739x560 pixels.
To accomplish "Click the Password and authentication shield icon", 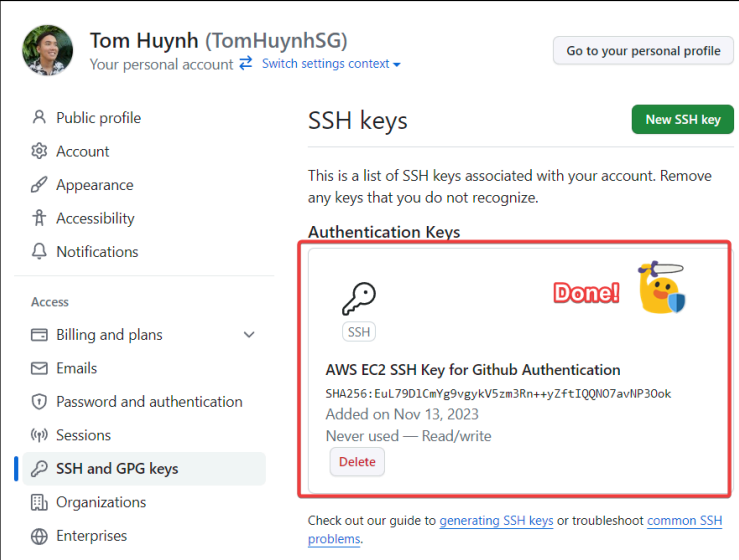I will (39, 402).
